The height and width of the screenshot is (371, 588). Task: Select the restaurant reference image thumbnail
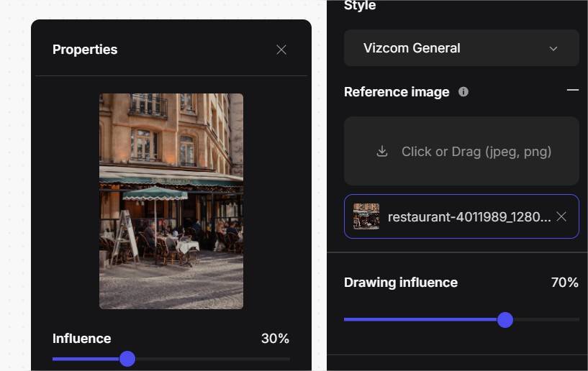tap(366, 216)
